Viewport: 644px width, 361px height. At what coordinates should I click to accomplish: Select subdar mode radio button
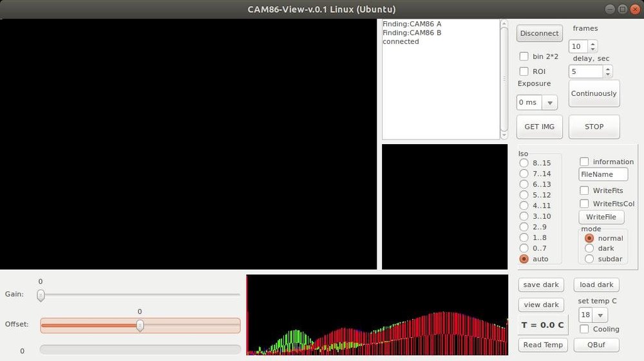click(589, 259)
